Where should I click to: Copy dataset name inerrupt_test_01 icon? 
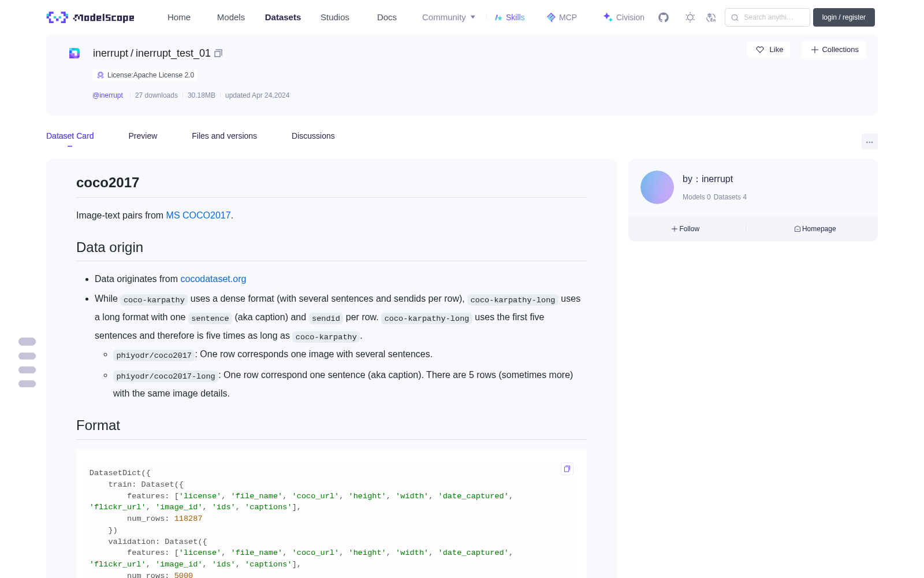pyautogui.click(x=218, y=53)
